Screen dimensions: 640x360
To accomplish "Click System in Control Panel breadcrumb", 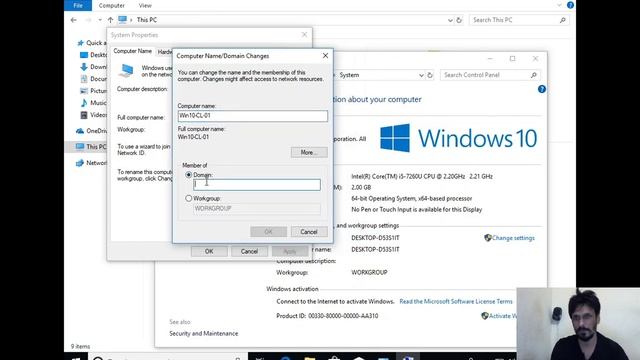I will coord(349,75).
